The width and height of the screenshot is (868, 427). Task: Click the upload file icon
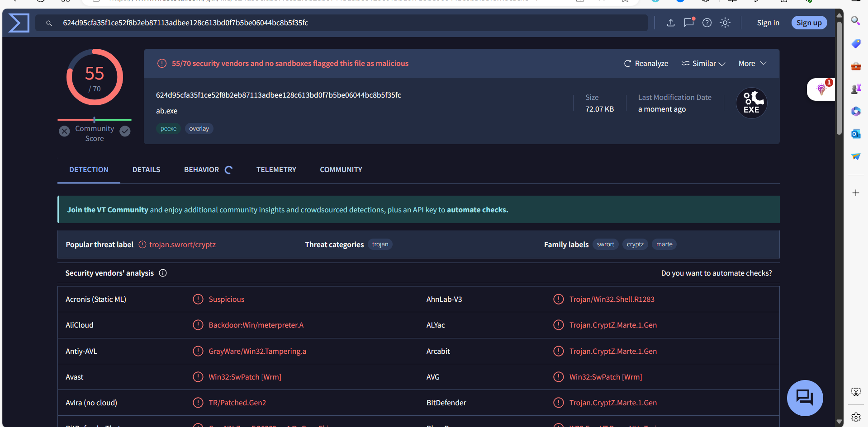coord(671,23)
